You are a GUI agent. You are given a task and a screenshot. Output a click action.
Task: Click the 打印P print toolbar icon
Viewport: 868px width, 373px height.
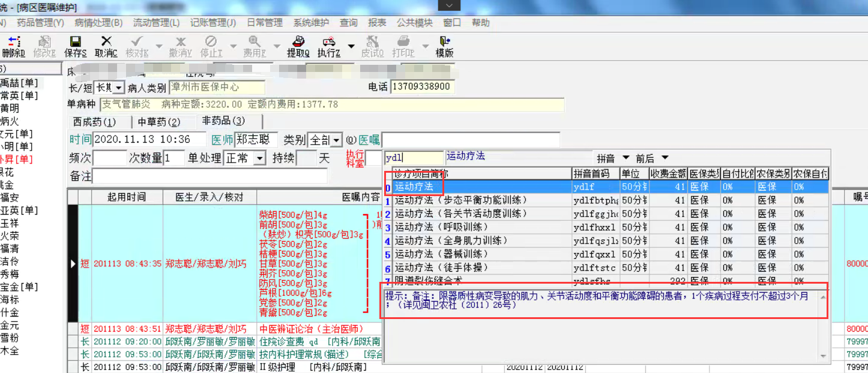[403, 46]
